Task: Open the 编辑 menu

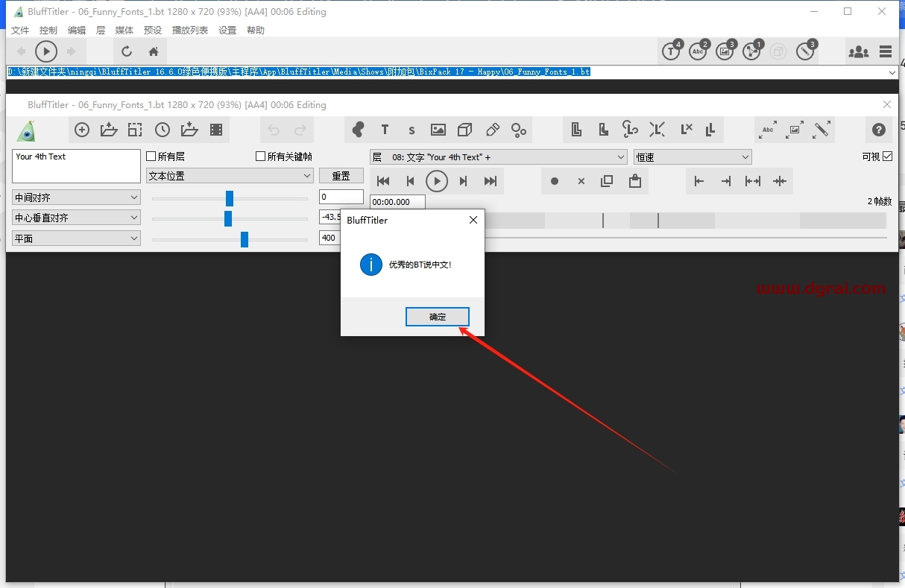Action: tap(77, 31)
